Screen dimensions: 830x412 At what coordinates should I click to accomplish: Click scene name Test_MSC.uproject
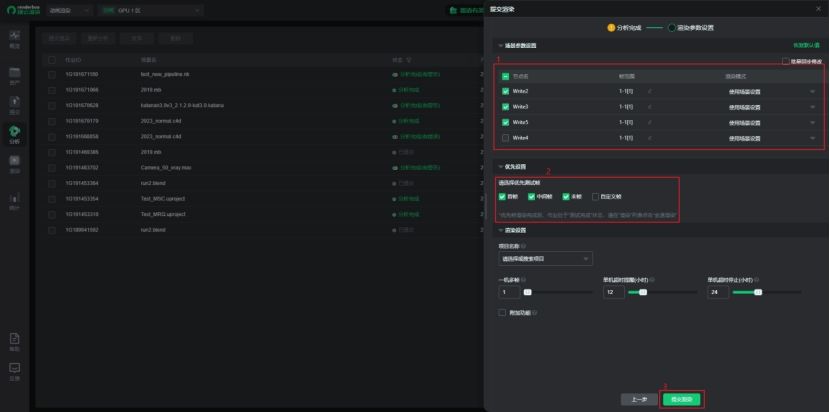point(163,199)
